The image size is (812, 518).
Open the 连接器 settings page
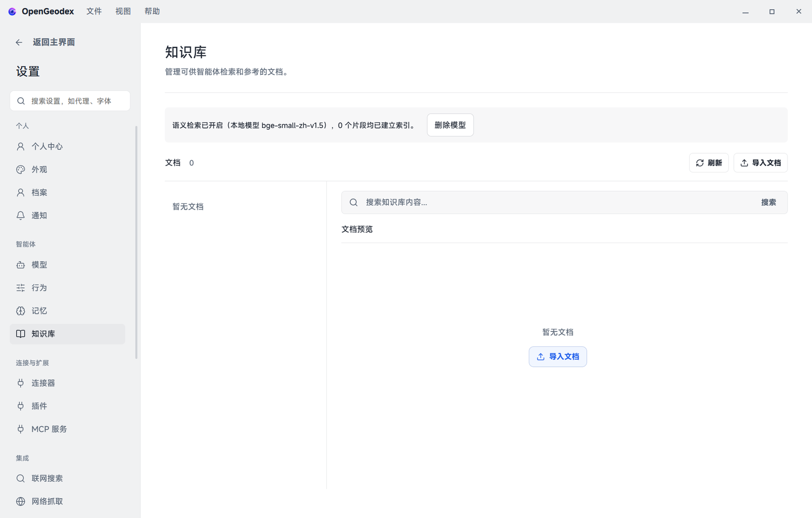(x=67, y=383)
